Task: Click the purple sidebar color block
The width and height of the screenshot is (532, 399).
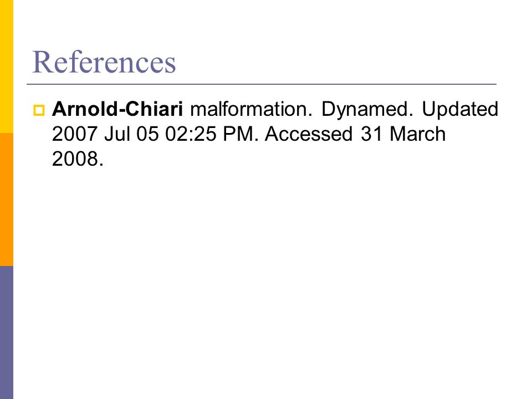Action: [x=7, y=332]
